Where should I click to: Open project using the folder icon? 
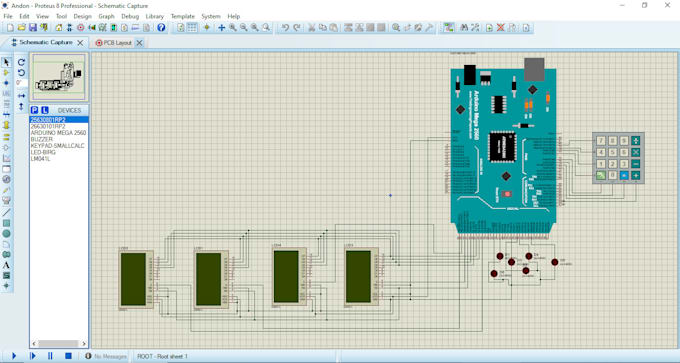22,28
